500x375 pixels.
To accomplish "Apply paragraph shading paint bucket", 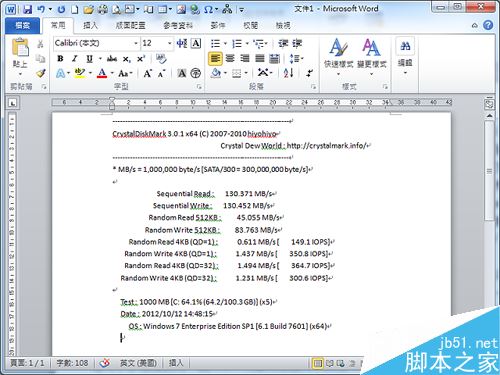I will [x=216, y=73].
